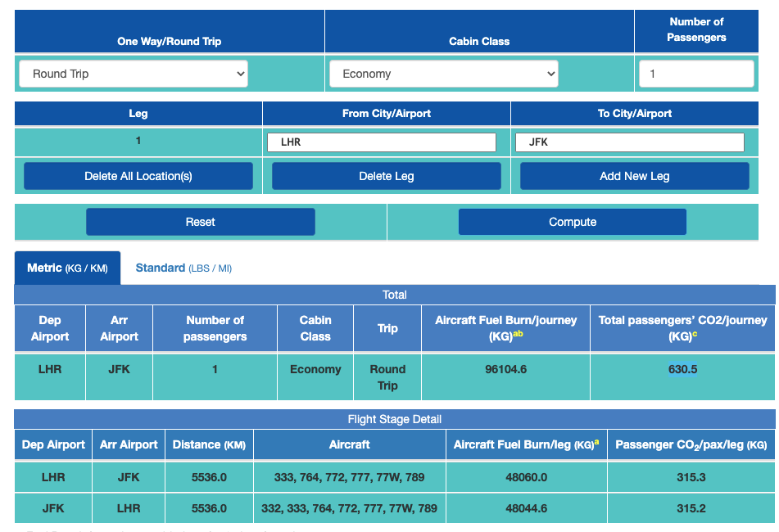Click the Distance (KM) column header

tap(209, 444)
